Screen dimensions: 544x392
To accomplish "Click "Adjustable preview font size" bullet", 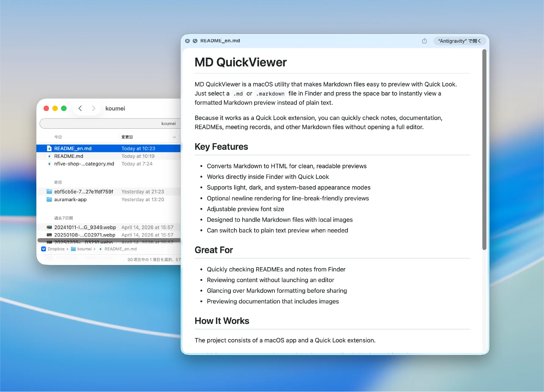I will (245, 209).
